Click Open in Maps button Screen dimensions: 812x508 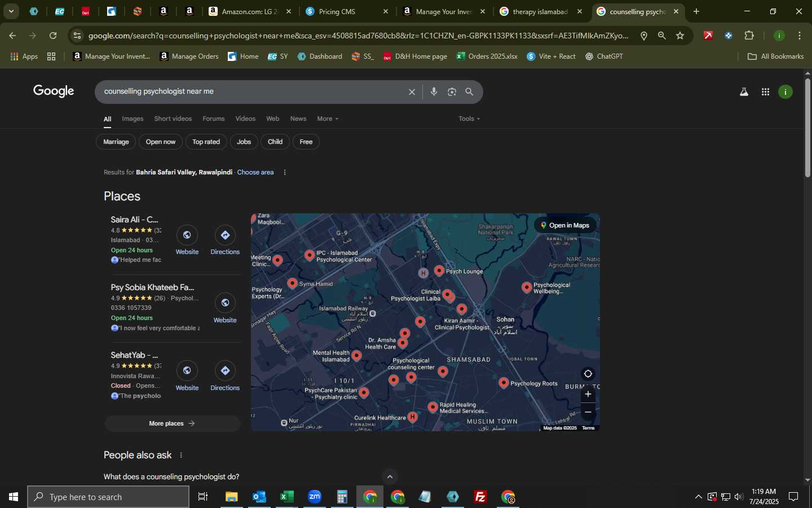pos(565,225)
